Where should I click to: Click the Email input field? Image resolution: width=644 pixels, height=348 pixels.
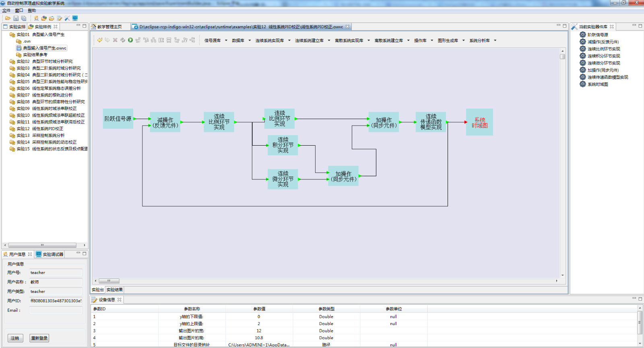(56, 310)
